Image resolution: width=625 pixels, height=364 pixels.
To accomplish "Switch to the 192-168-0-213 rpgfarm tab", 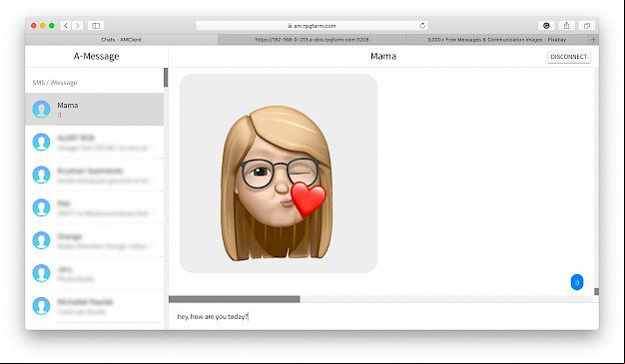I will point(312,40).
